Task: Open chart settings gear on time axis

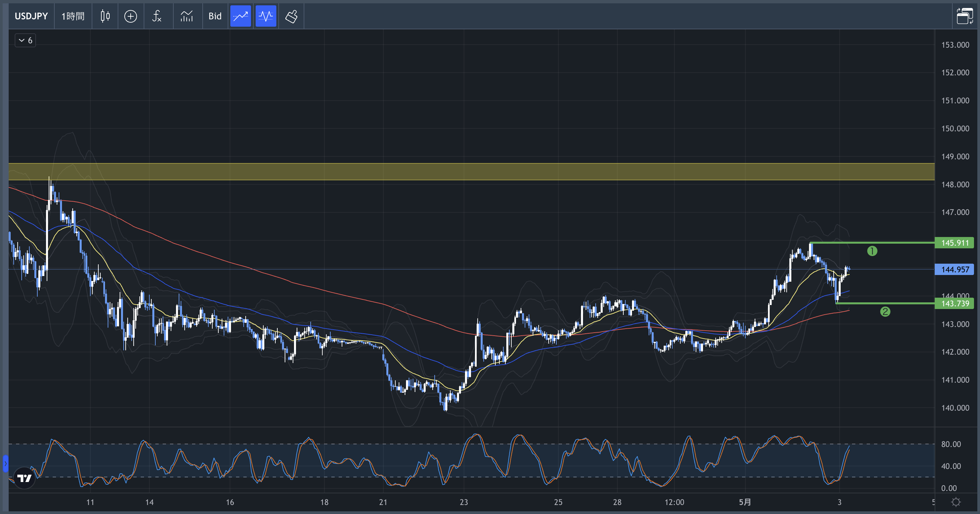Action: (956, 502)
